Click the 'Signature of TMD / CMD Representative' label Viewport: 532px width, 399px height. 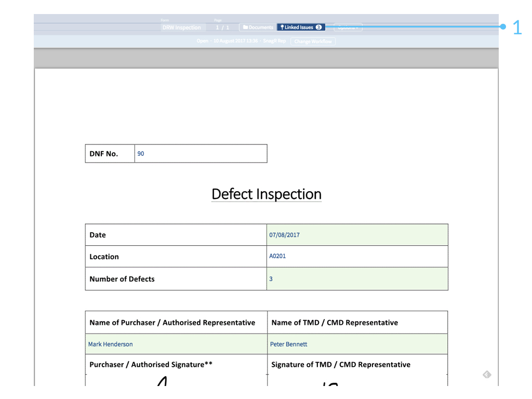pos(341,364)
